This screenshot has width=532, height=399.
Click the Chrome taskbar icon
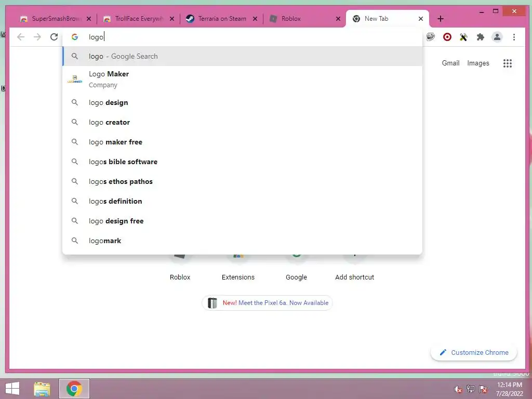74,389
